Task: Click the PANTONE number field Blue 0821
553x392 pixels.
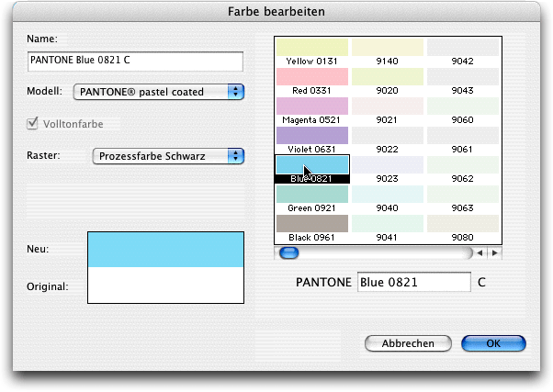Action: 414,282
